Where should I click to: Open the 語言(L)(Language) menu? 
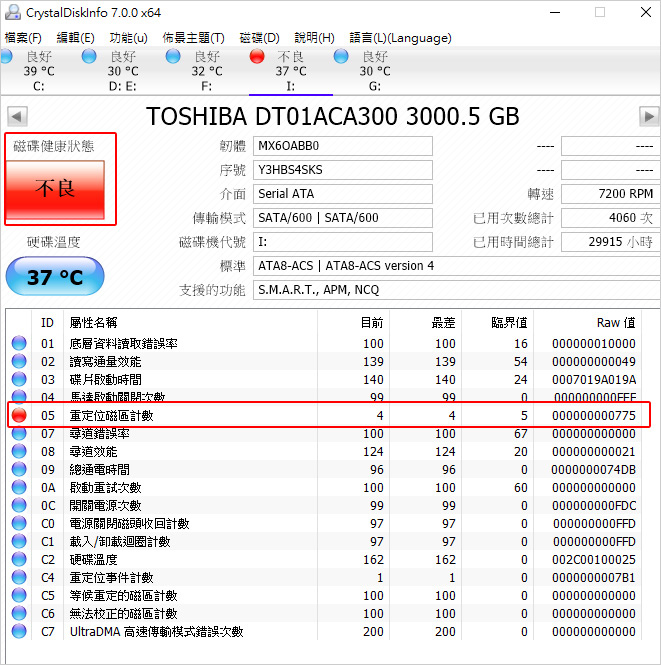[400, 38]
